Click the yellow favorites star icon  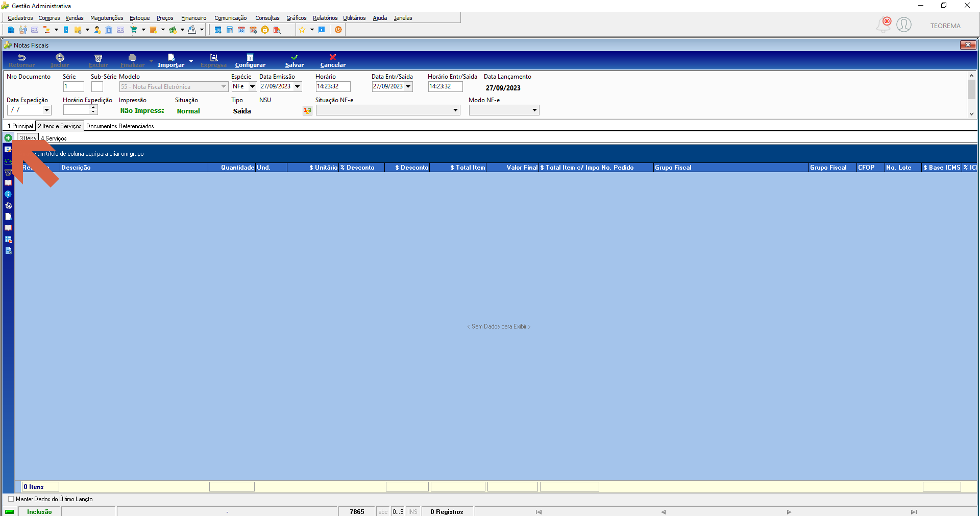point(302,30)
